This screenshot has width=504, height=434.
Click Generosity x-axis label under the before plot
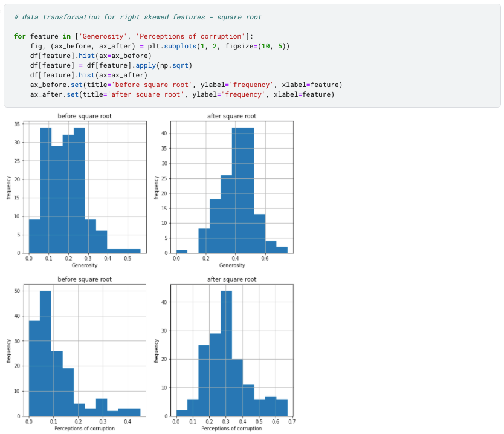coord(85,265)
